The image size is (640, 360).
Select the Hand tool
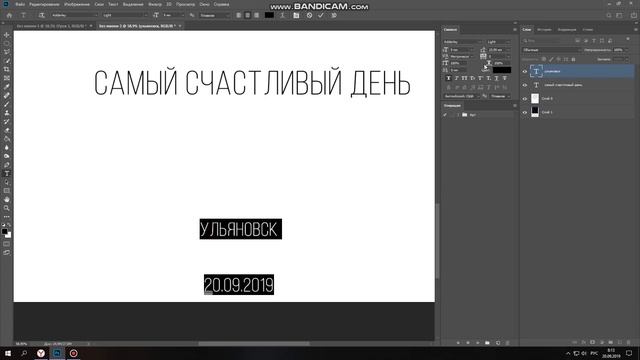click(7, 200)
